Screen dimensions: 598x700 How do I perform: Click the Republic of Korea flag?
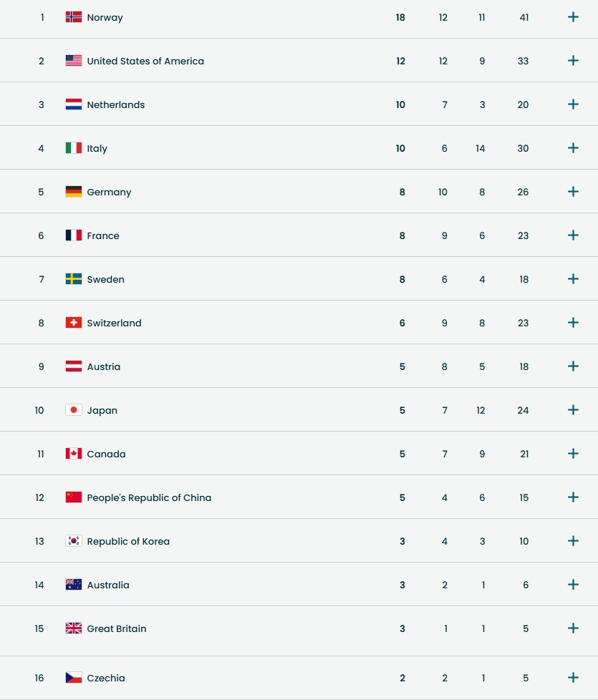click(x=74, y=541)
